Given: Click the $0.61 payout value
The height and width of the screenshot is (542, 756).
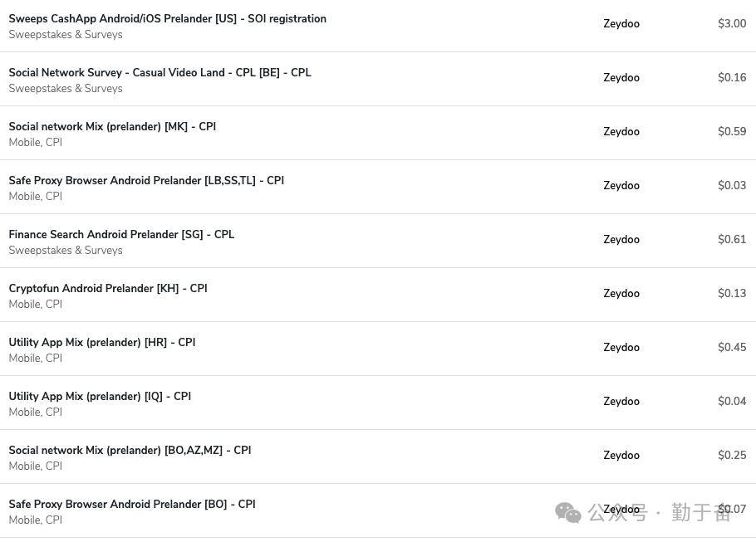Looking at the screenshot, I should pyautogui.click(x=732, y=239).
